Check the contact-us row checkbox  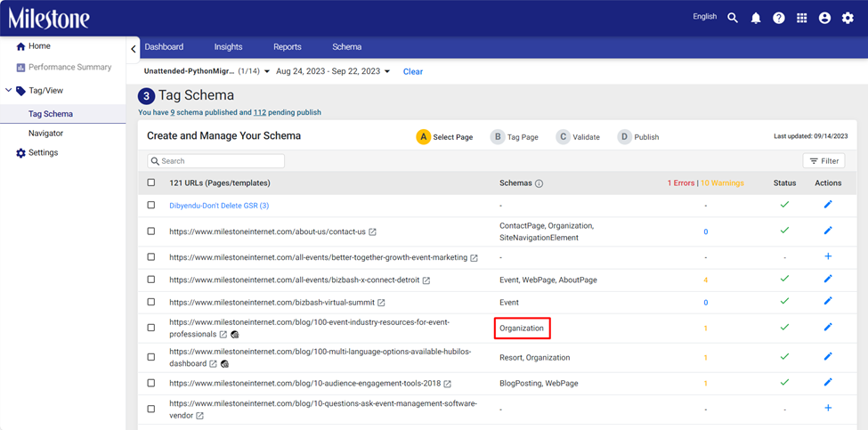(151, 231)
